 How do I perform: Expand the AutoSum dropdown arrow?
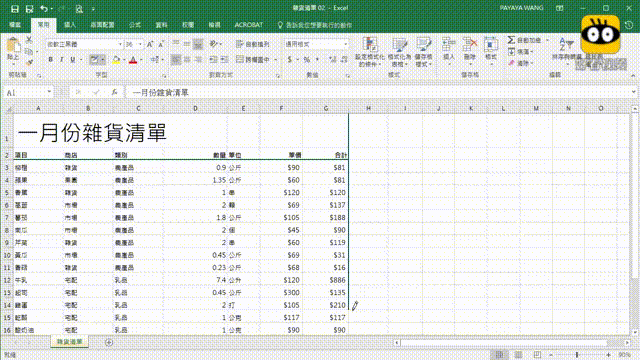click(x=547, y=40)
